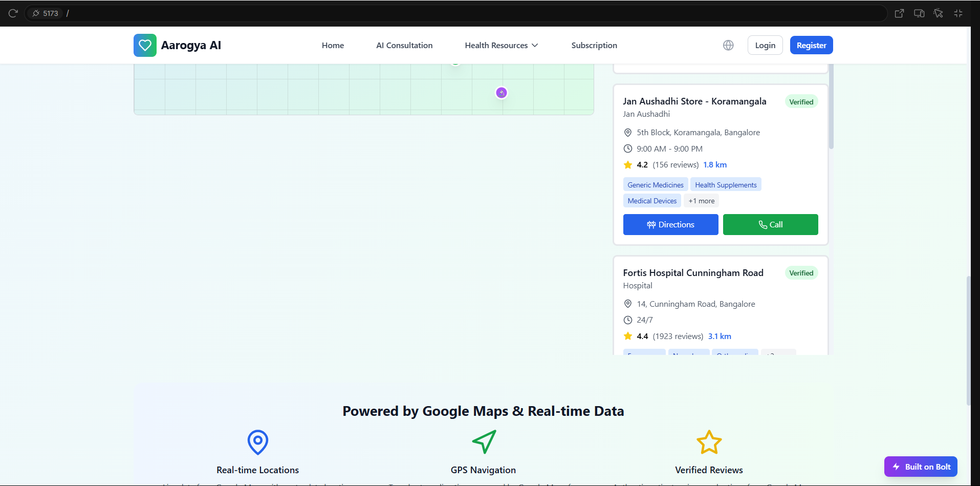Activate the element inspector cursor icon

point(939,13)
